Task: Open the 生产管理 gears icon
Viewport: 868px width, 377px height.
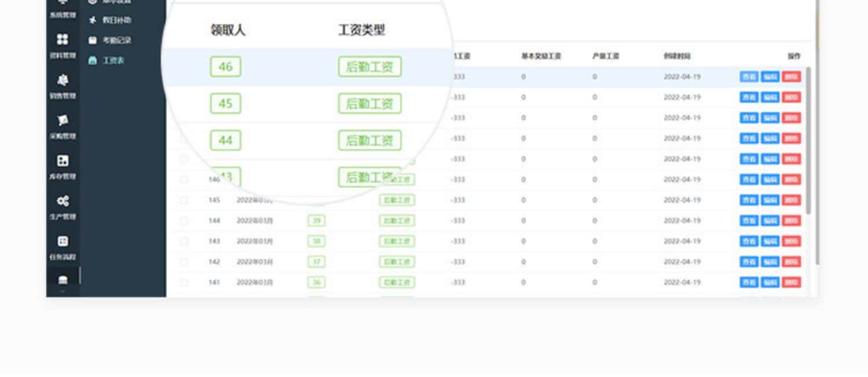Action: click(62, 201)
